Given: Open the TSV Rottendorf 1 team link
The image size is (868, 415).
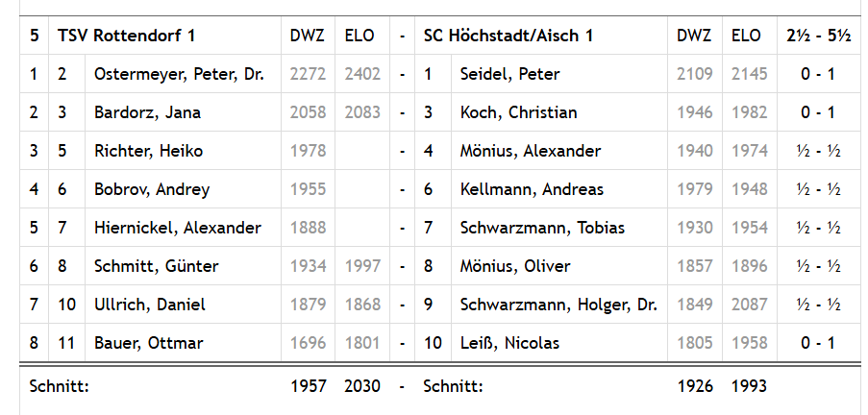Looking at the screenshot, I should (x=127, y=36).
